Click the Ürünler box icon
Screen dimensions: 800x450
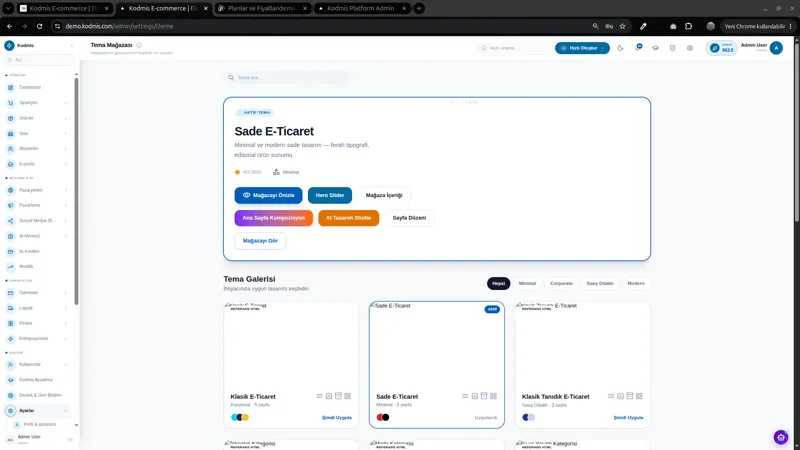(11, 118)
